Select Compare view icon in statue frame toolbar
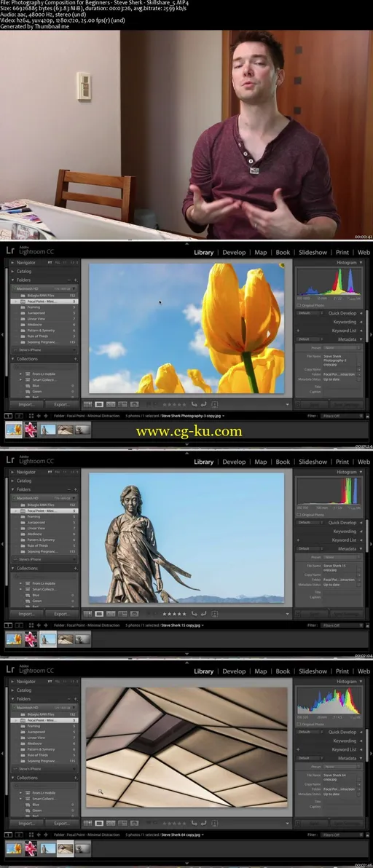The width and height of the screenshot is (373, 868). (x=111, y=614)
